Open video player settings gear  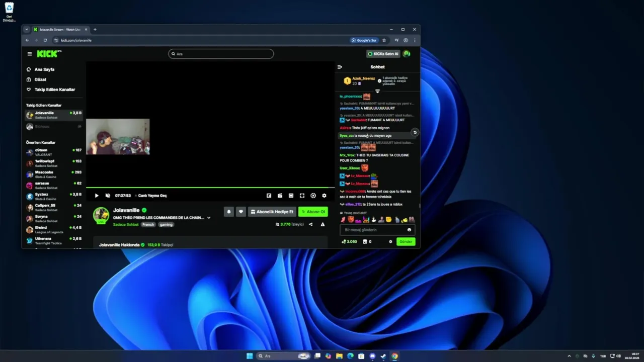tap(324, 196)
